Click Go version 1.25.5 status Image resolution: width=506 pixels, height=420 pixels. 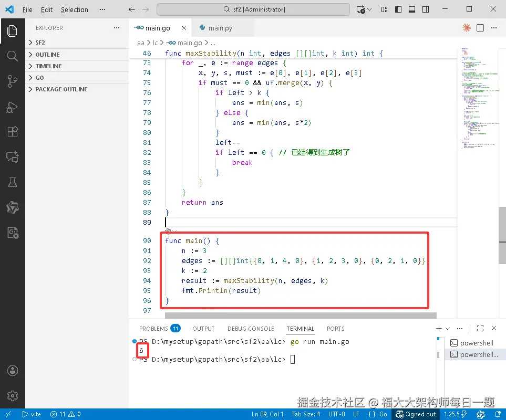coord(456,414)
